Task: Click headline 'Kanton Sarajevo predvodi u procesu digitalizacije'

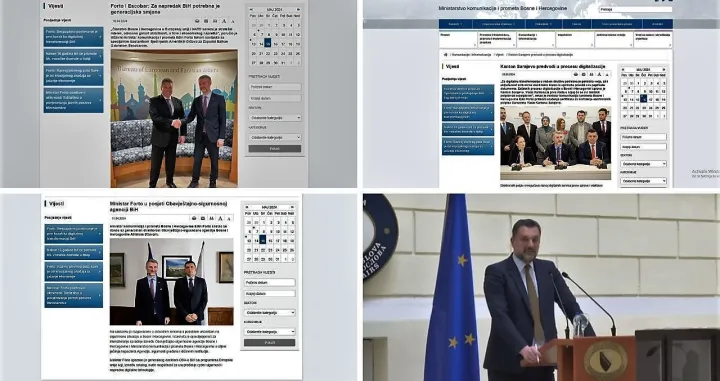Action: [x=552, y=67]
